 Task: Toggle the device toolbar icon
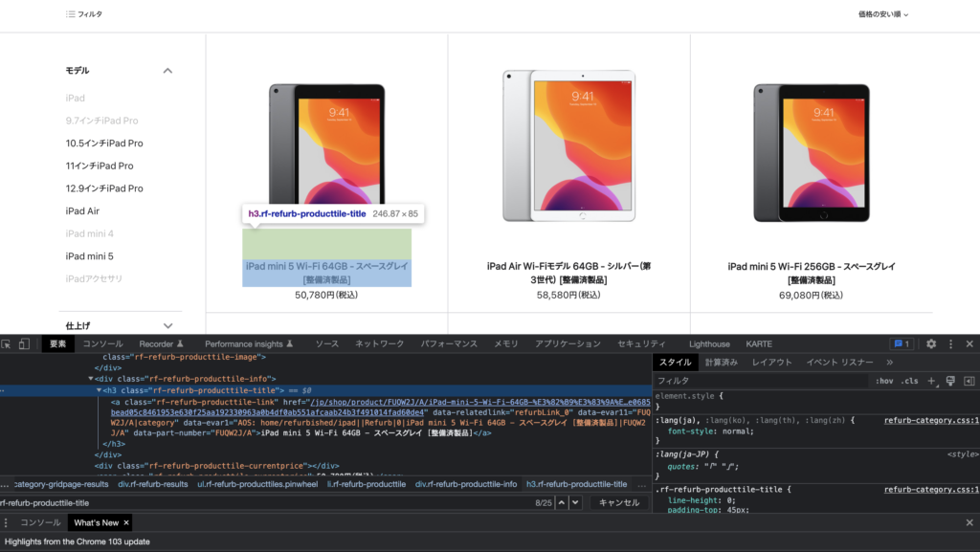[24, 344]
